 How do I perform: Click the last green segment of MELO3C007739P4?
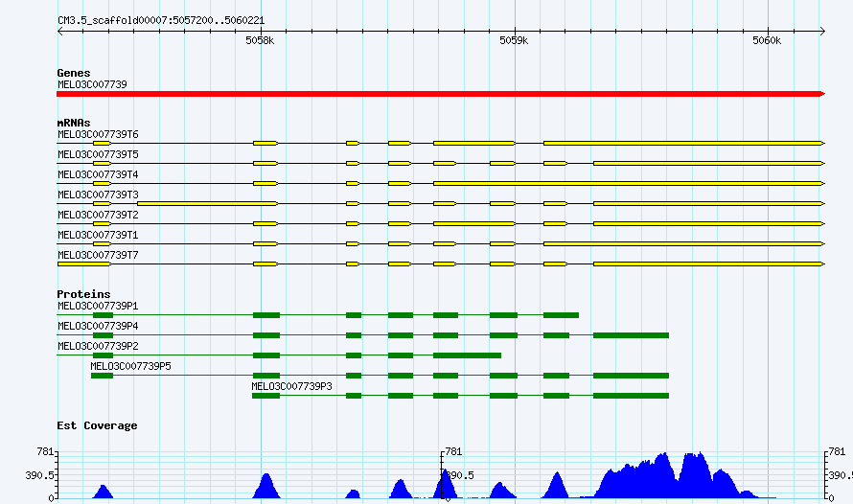pyautogui.click(x=631, y=335)
